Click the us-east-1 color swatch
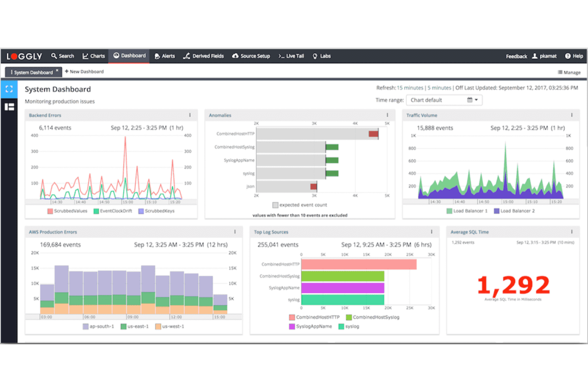The width and height of the screenshot is (588, 392). 124,326
